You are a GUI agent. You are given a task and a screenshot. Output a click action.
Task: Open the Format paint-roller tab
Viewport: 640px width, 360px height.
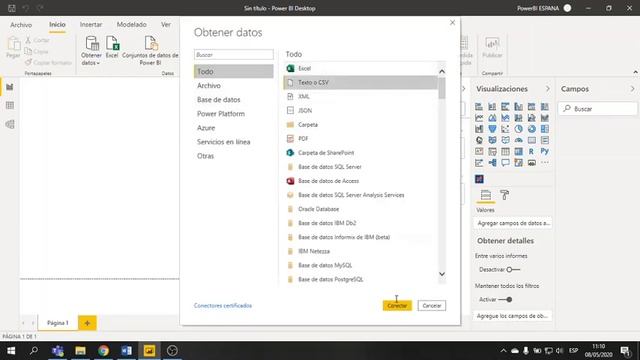click(504, 195)
